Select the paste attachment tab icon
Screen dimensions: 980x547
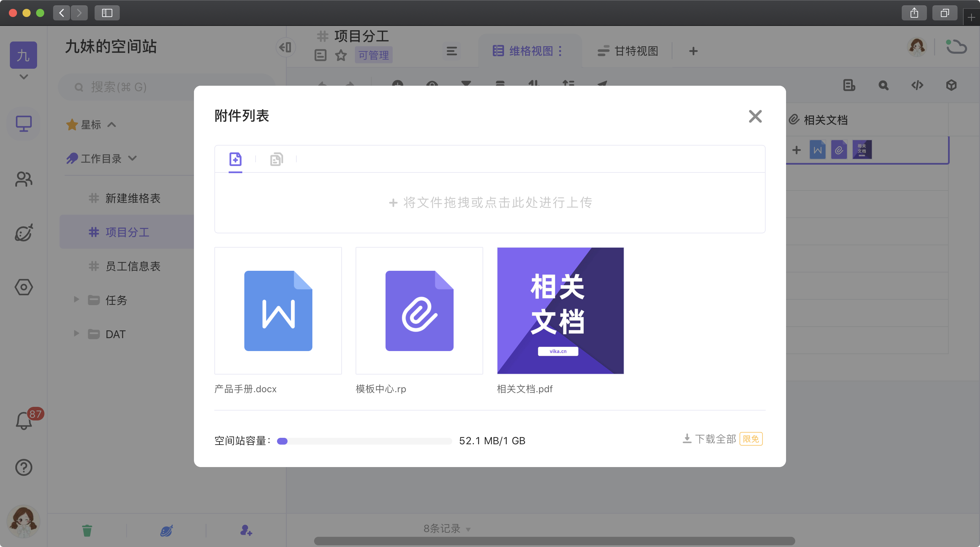coord(276,159)
